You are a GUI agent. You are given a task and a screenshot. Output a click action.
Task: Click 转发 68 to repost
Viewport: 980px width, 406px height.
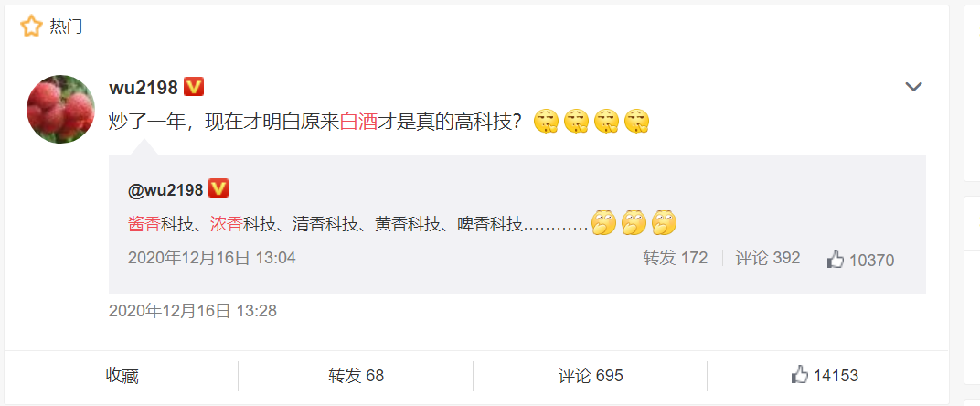(x=356, y=376)
